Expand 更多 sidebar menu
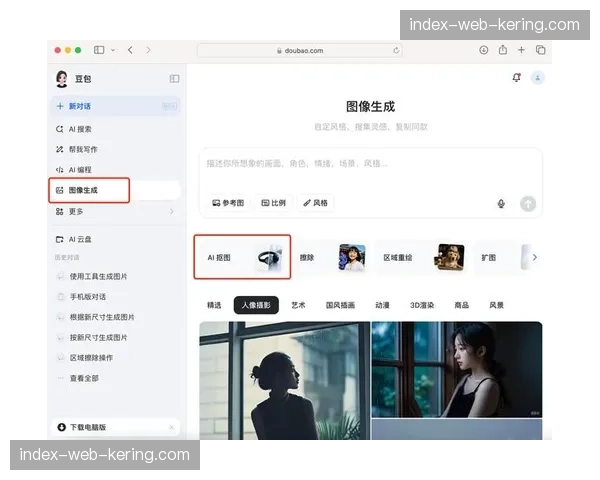 [x=115, y=211]
